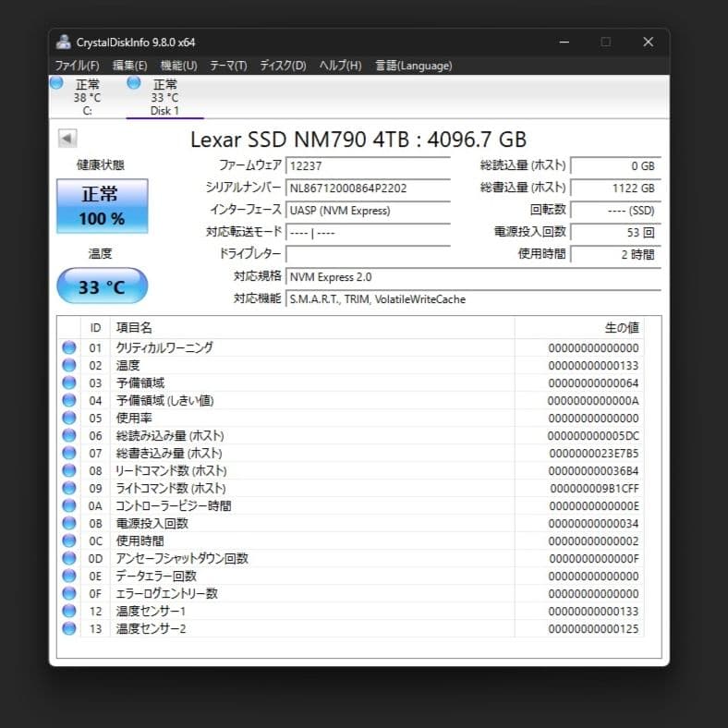
Task: Select the データエラー回数 row
Action: 350,576
